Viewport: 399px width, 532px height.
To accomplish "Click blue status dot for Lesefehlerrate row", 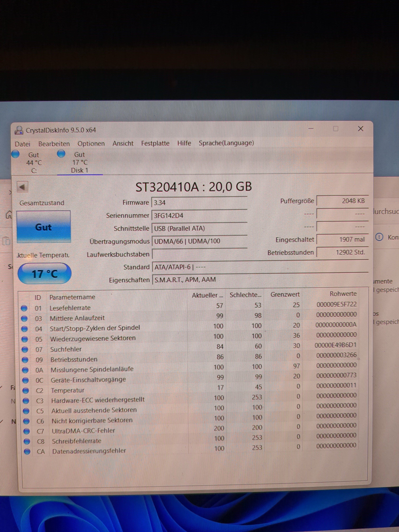I will click(24, 308).
